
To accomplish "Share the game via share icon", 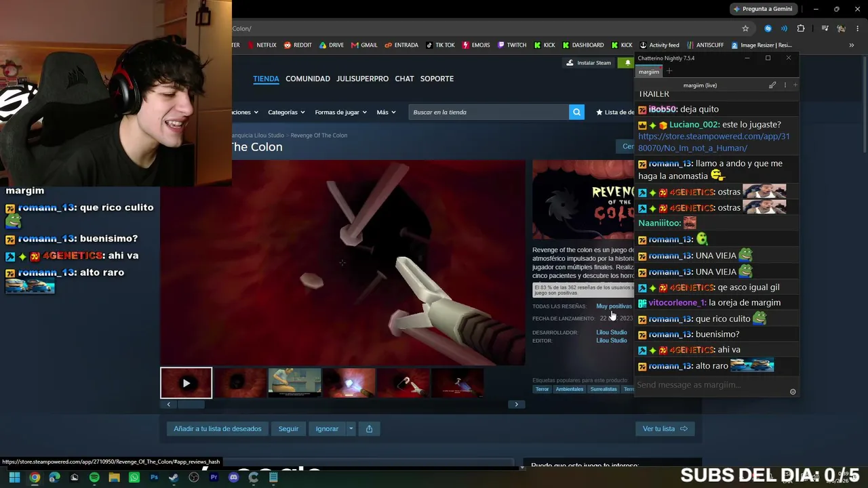I will (369, 428).
